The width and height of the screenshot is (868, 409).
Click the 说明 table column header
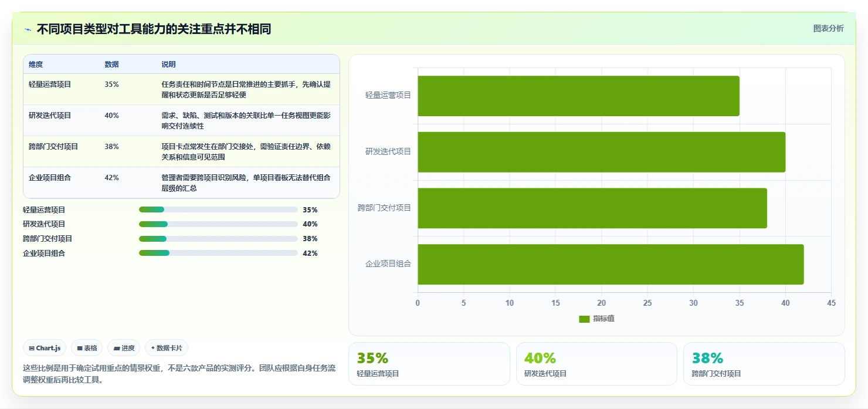169,65
